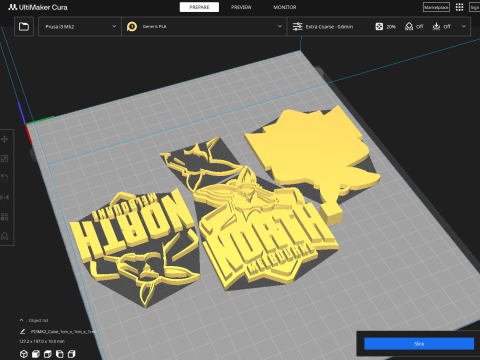Viewport: 480px width, 360px height.
Task: Select the Rotate tool in left toolbar
Action: point(5,178)
